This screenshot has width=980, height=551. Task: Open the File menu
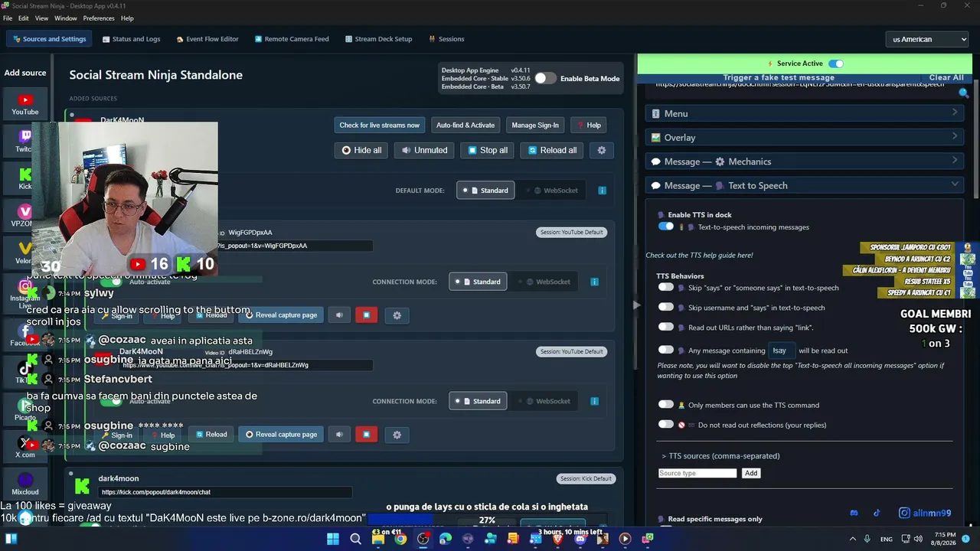click(8, 18)
